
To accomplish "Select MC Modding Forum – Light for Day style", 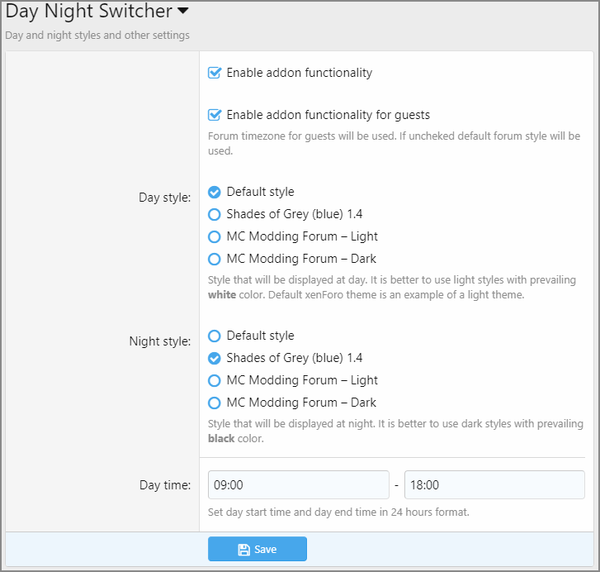I will [x=214, y=237].
